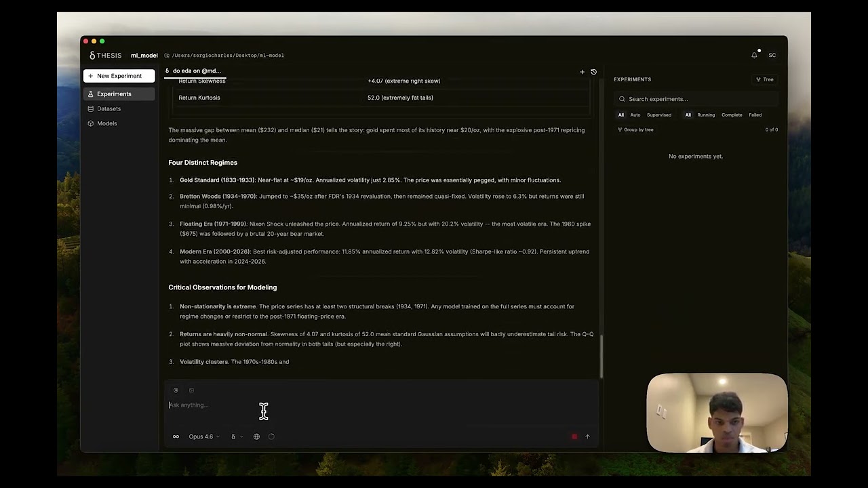Stop generation with the red square button
Screen dimensions: 868x488
[x=574, y=436]
